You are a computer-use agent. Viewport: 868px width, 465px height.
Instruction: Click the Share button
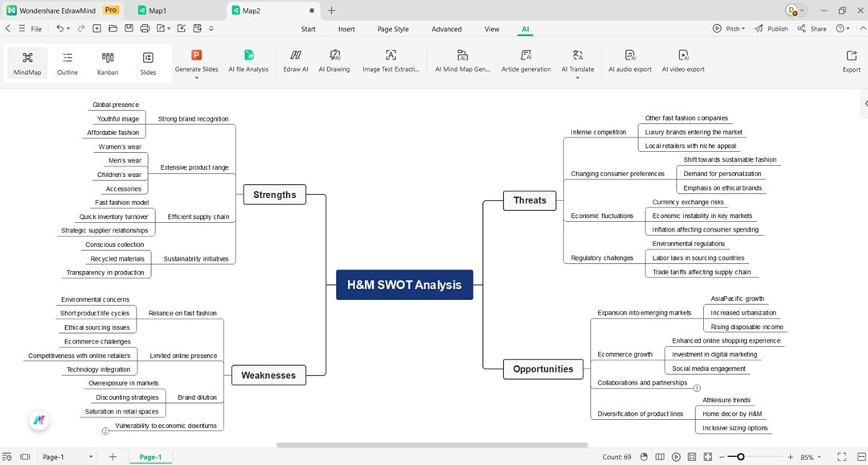tap(812, 29)
